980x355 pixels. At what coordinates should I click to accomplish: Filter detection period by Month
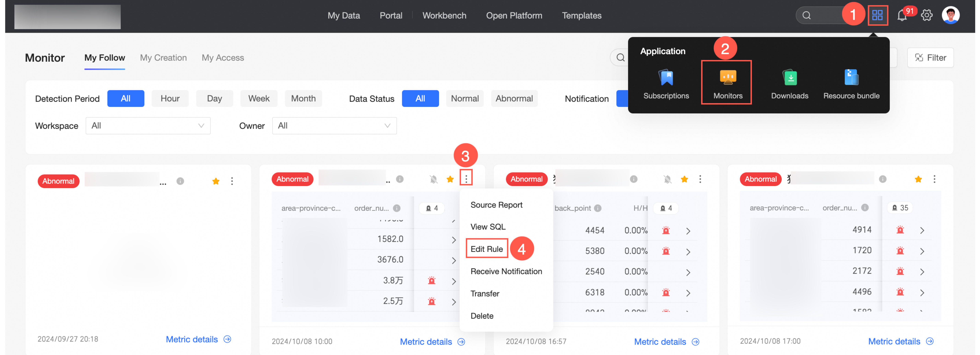click(303, 99)
